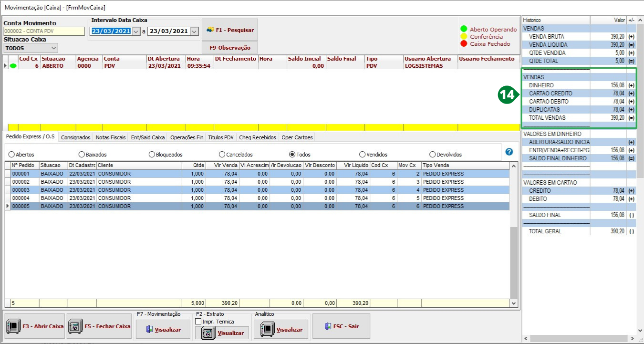
Task: Click the binoculars icon on F1 - Pesquisar
Action: (210, 30)
